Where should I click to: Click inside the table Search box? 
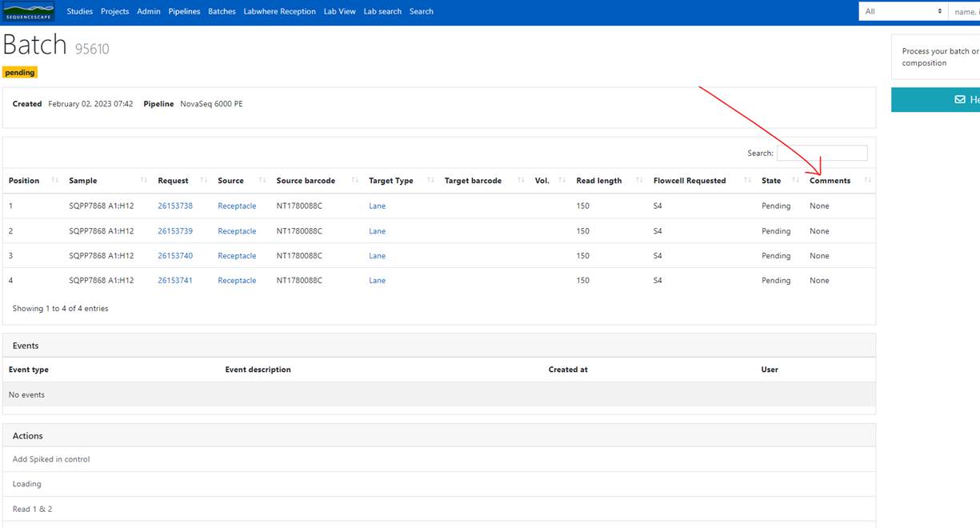(822, 152)
